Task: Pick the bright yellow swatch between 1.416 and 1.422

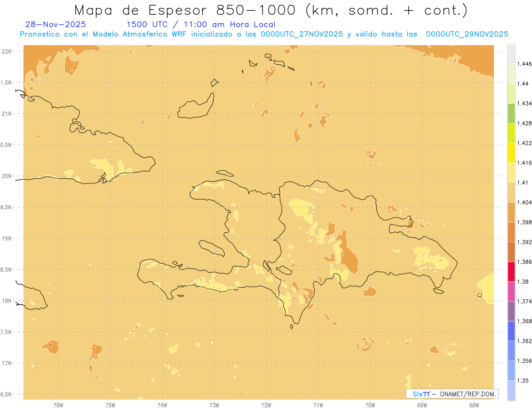Action: (x=511, y=153)
